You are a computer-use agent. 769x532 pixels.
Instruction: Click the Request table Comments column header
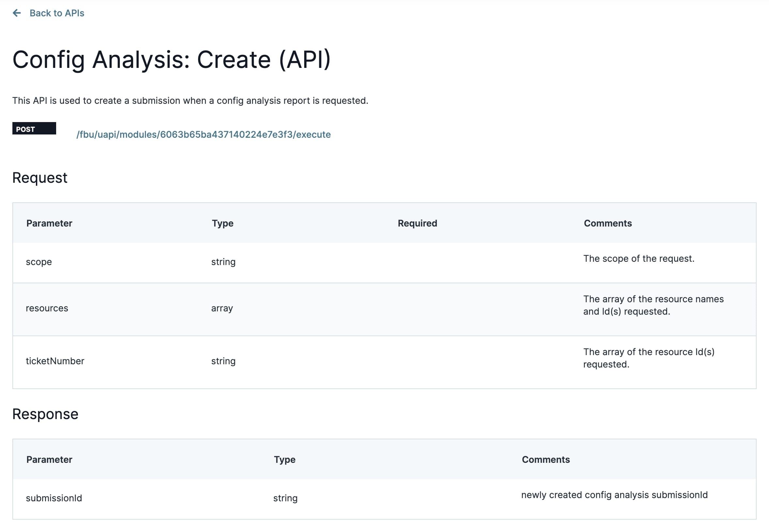(608, 223)
